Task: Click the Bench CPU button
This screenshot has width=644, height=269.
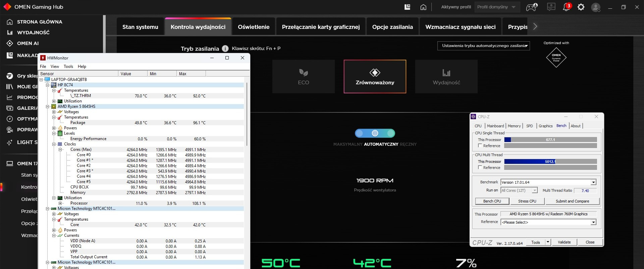Action: click(x=492, y=201)
